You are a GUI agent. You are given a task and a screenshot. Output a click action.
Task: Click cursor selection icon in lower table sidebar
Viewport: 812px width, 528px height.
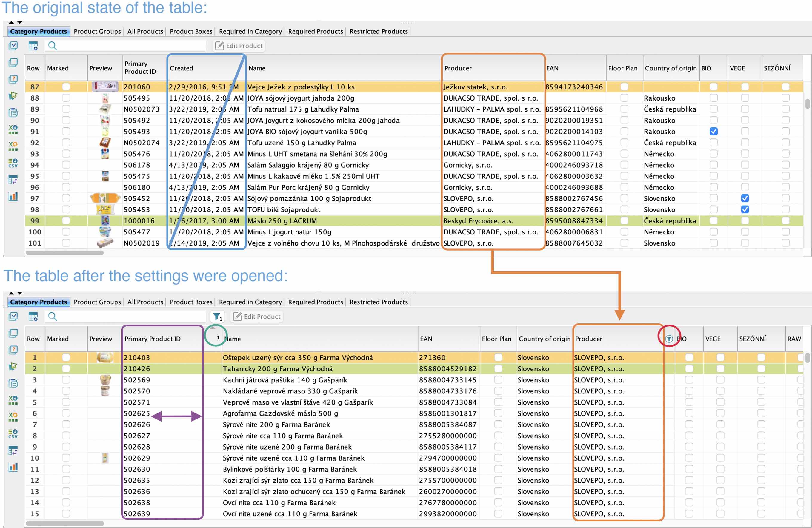click(x=13, y=366)
